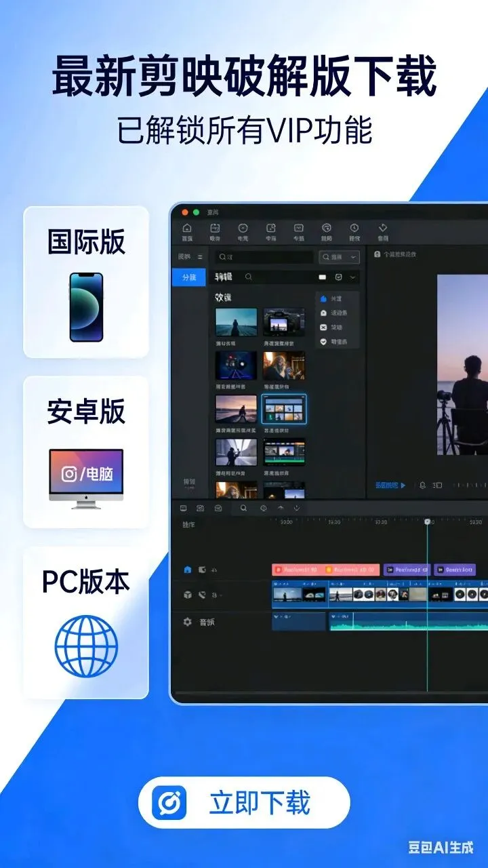Viewport: 488px width, 868px height.
Task: Click the rounded-square icon in panel header
Action: pyautogui.click(x=340, y=277)
